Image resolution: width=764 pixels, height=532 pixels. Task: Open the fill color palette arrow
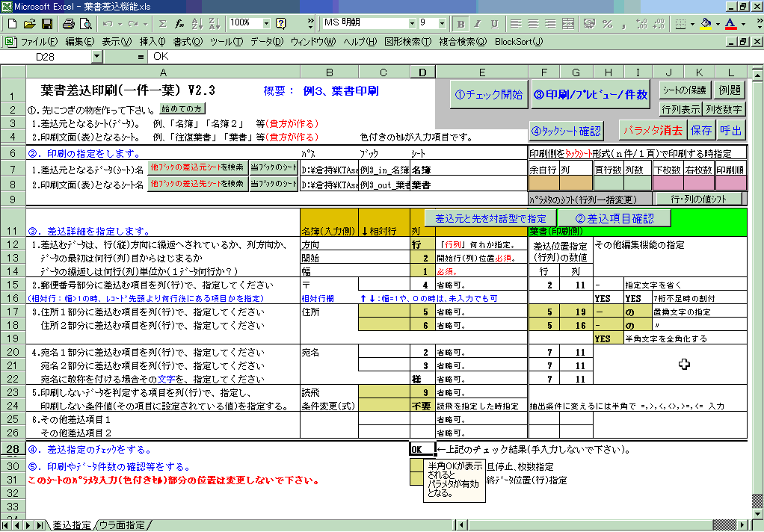[718, 23]
